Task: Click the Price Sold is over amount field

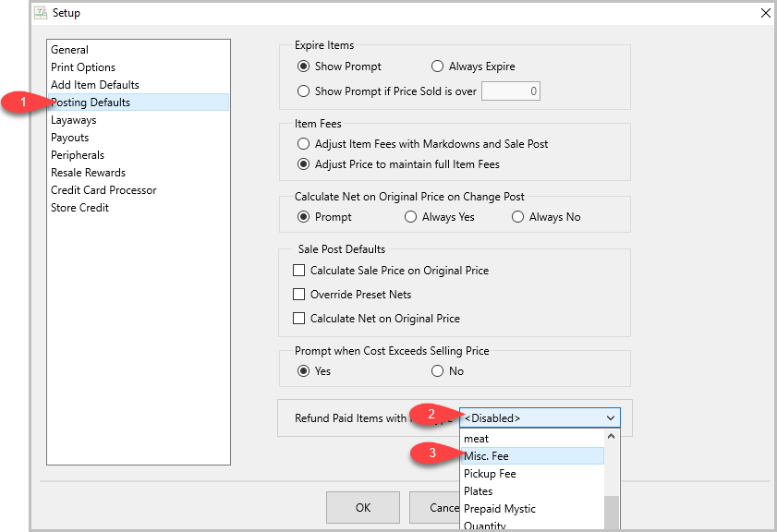Action: coord(510,91)
